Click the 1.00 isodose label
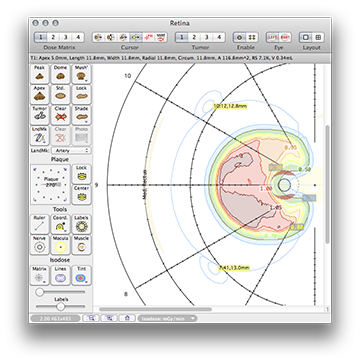The width and height of the screenshot is (360, 363). coord(266,188)
